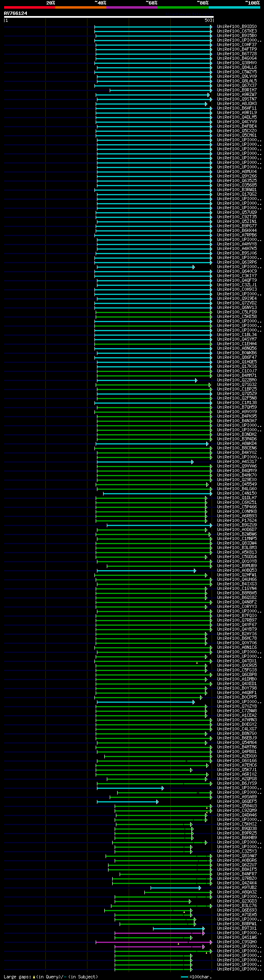Open hit UniRef100_B6T728
Image resolution: width=264 pixels, height=980 pixels.
coord(237,54)
